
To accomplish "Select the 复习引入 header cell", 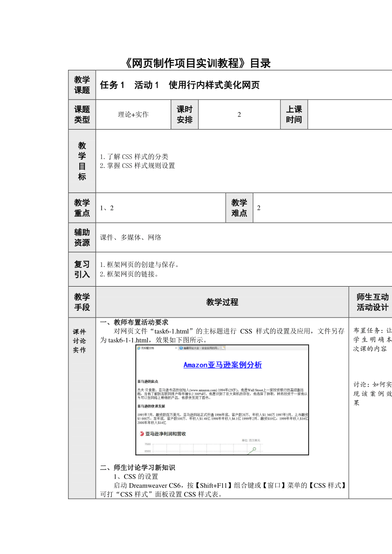I will 82,269.
